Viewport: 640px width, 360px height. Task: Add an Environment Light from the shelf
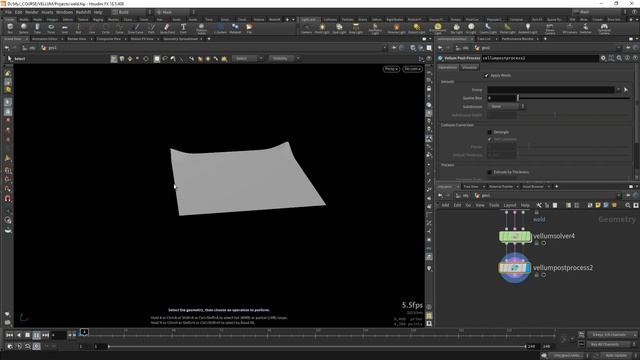pos(438,29)
